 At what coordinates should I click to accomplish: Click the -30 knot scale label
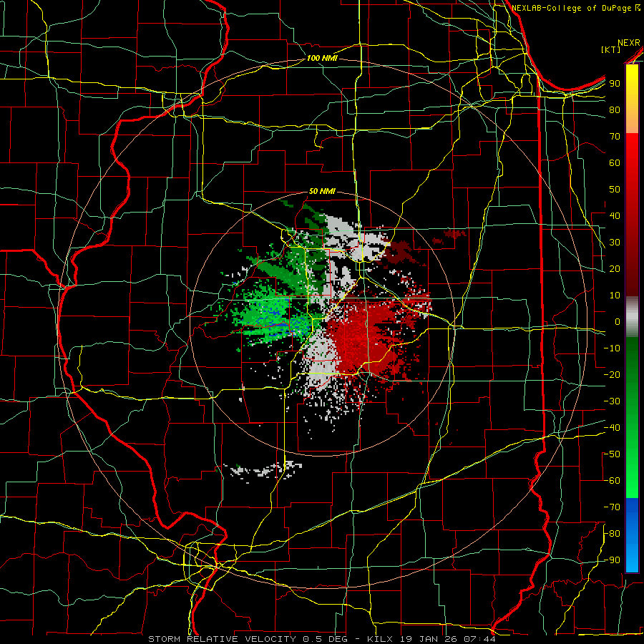click(x=613, y=401)
